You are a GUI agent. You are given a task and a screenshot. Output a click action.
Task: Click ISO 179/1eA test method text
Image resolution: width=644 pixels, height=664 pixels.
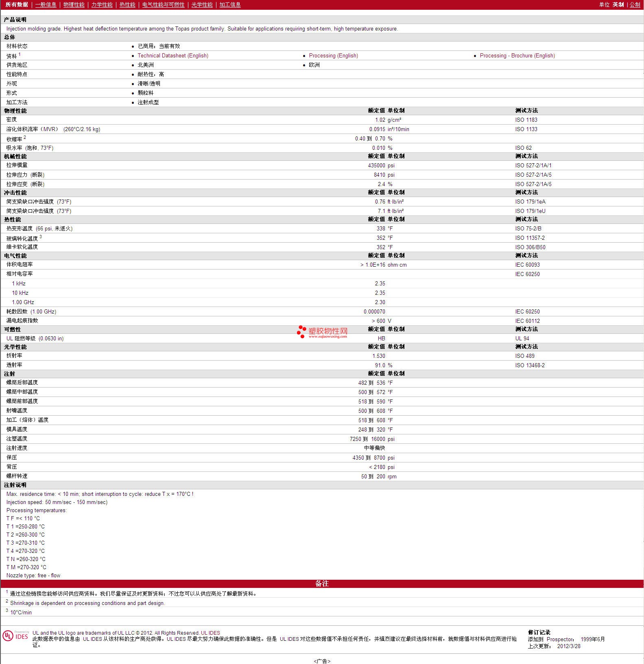coord(530,202)
